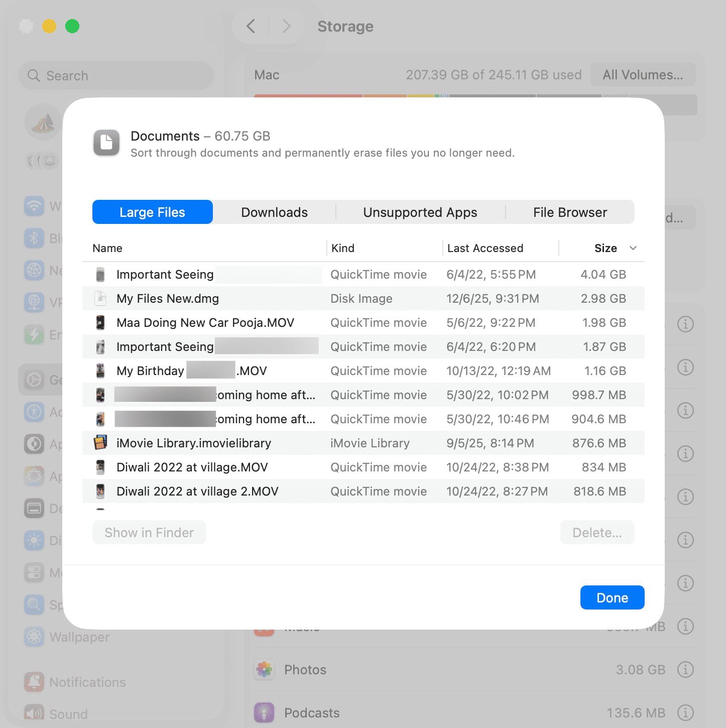Sort by the Kind column header
The image size is (726, 728).
pyautogui.click(x=343, y=248)
